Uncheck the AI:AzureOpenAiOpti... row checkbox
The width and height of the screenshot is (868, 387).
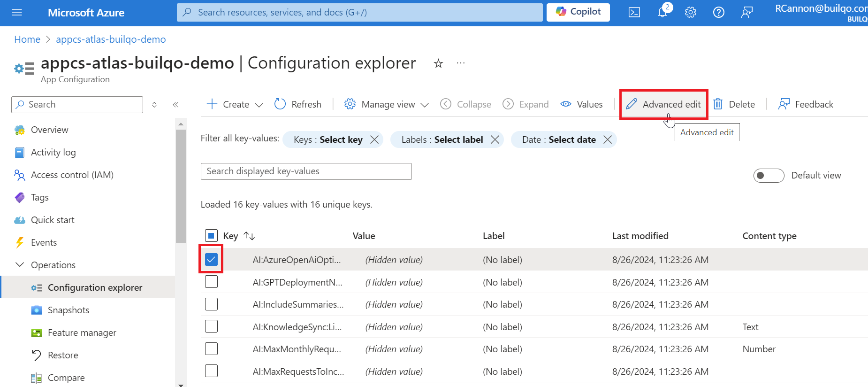coord(212,260)
